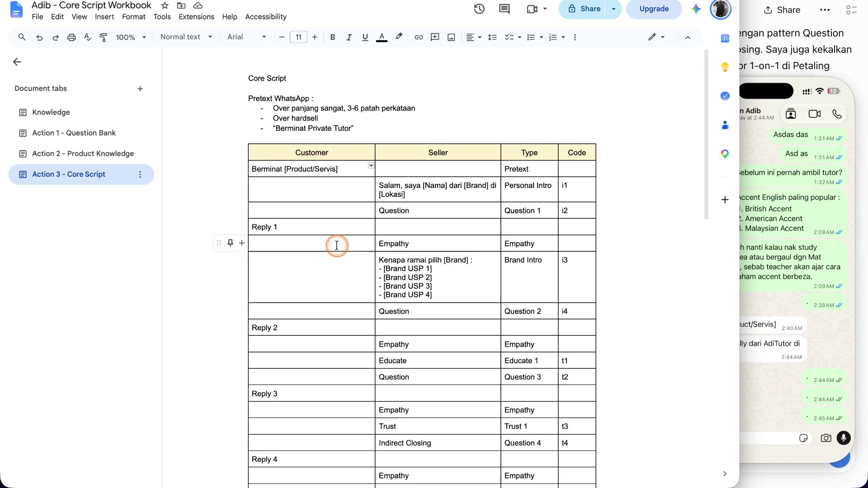
Task: Toggle italic formatting
Action: click(349, 38)
